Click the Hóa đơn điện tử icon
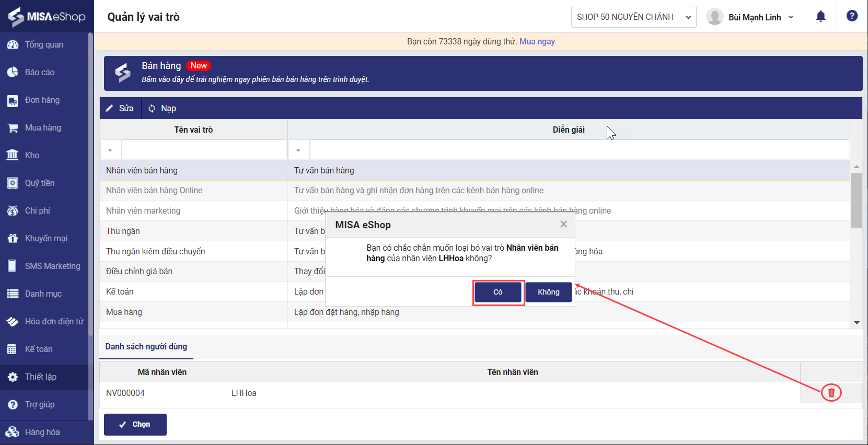Image resolution: width=868 pixels, height=445 pixels. 13,321
